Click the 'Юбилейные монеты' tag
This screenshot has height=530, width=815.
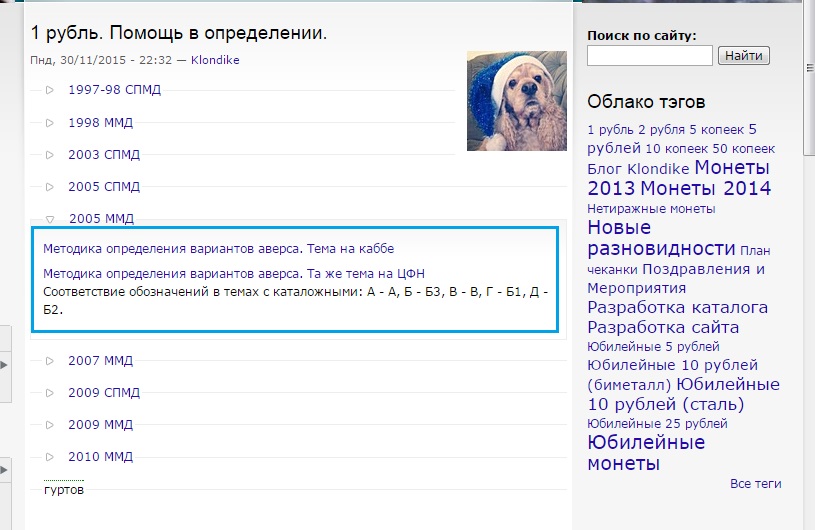(645, 453)
